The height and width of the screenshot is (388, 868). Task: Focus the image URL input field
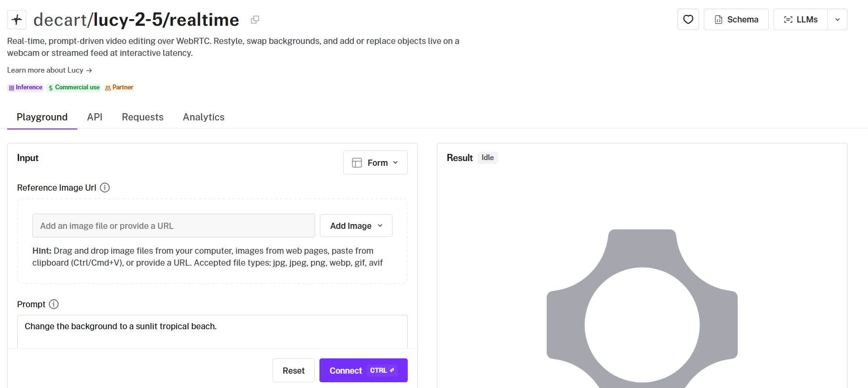[x=174, y=226]
